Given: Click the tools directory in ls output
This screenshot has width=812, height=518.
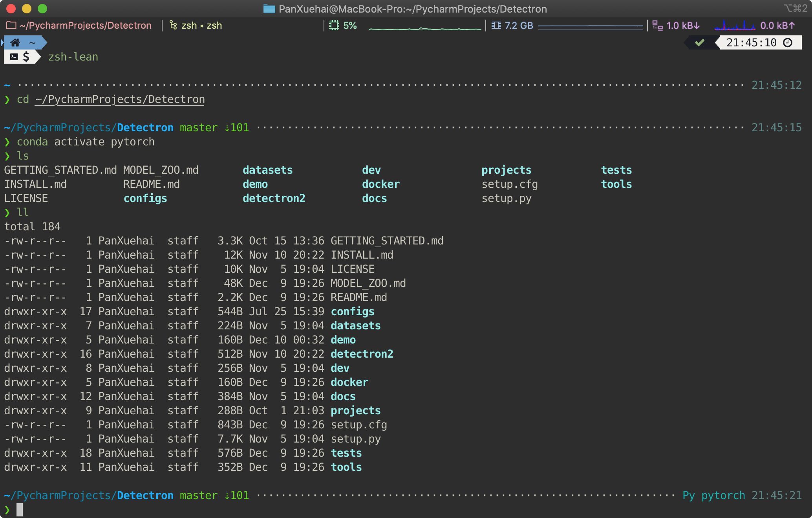Looking at the screenshot, I should (x=616, y=184).
